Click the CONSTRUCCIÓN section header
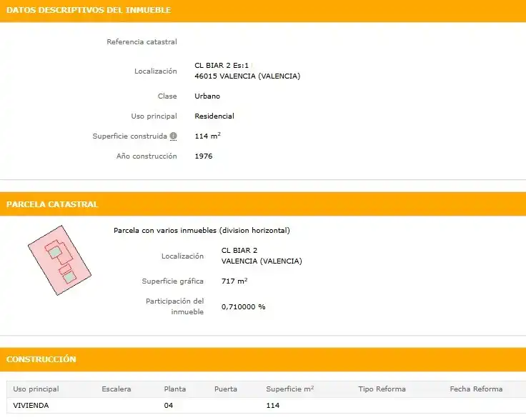The width and height of the screenshot is (526, 420). coord(41,359)
